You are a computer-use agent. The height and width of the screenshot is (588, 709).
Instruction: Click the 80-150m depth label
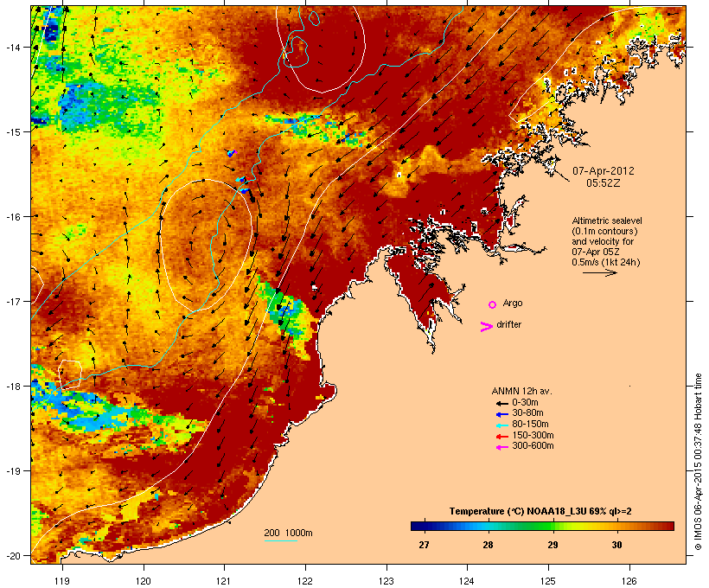pyautogui.click(x=530, y=425)
